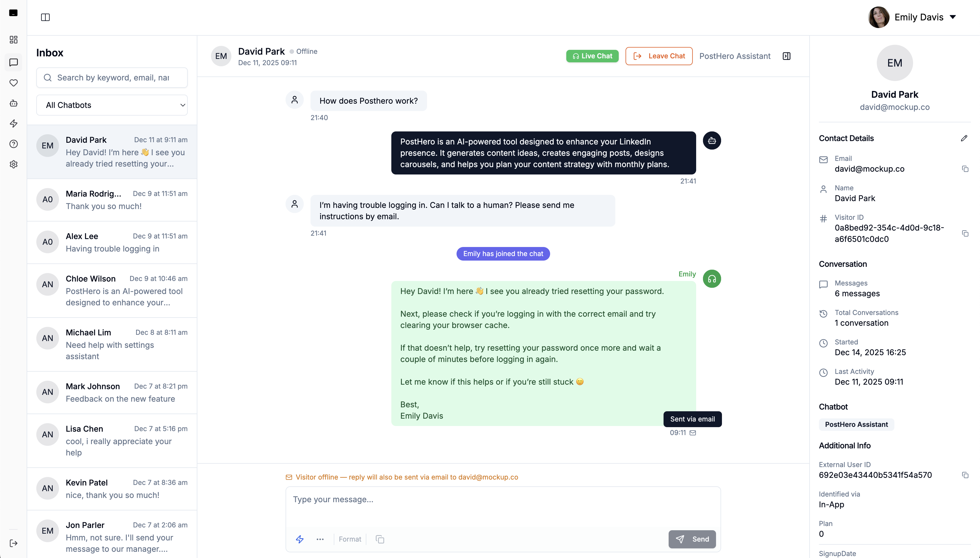Screen dimensions: 980x558
Task: Log out using the sidebar logout icon
Action: (x=13, y=543)
